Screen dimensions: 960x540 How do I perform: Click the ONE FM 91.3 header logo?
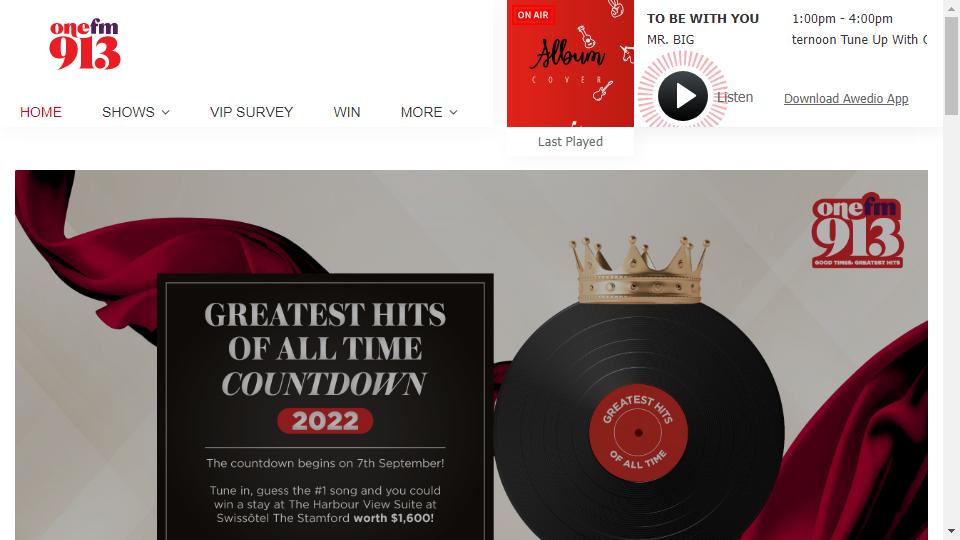point(84,44)
